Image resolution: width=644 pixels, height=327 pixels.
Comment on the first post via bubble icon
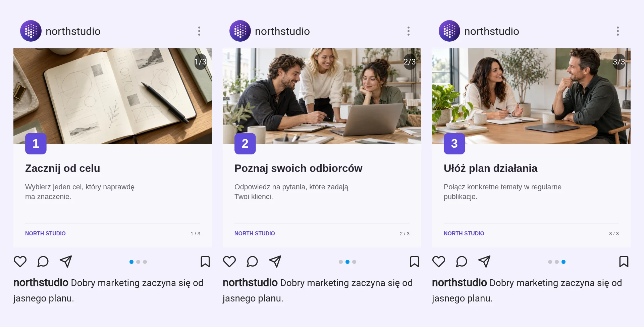click(43, 262)
